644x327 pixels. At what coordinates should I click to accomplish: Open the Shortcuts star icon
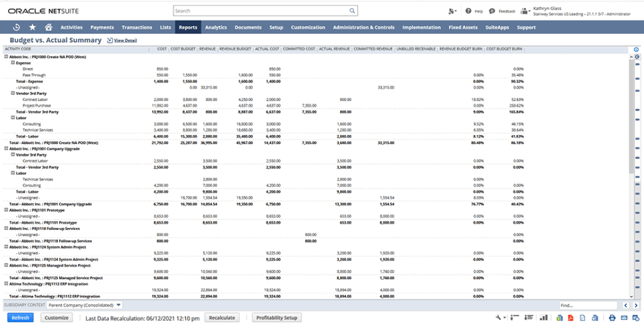click(x=33, y=27)
